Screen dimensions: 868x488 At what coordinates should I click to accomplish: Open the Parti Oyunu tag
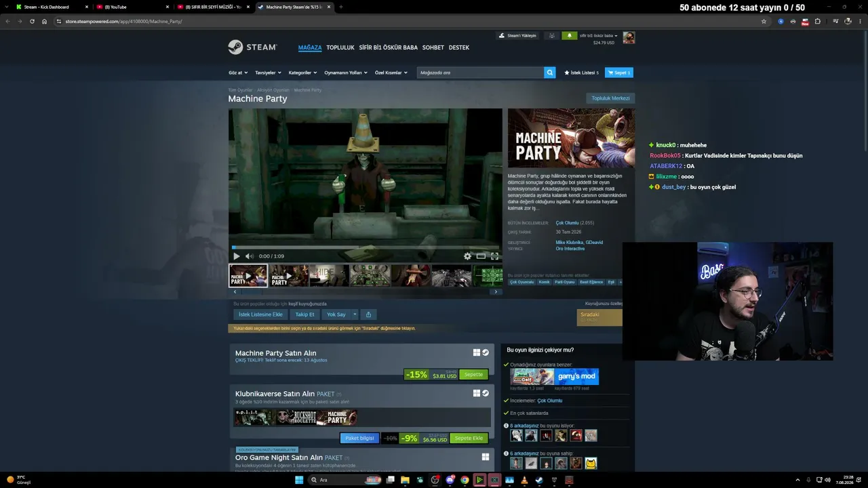tap(565, 282)
